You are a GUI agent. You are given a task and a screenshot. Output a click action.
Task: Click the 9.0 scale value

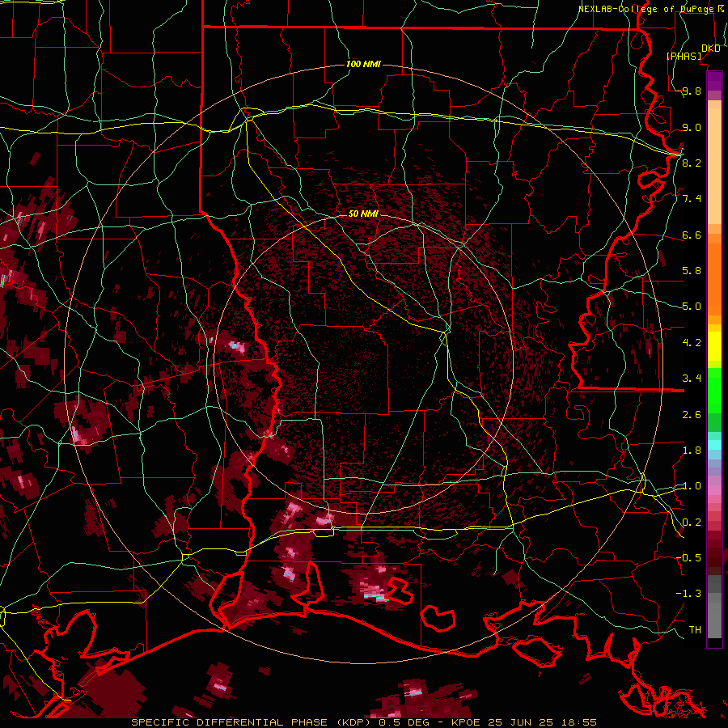click(692, 127)
